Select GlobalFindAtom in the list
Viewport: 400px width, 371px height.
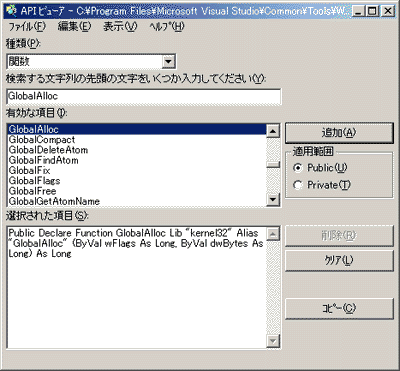137,160
